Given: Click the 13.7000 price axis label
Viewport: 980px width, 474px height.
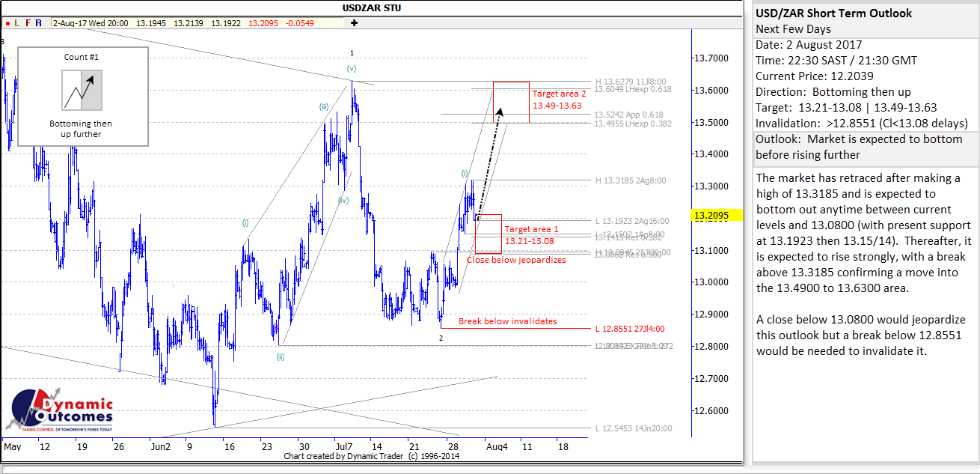Looking at the screenshot, I should pyautogui.click(x=711, y=58).
